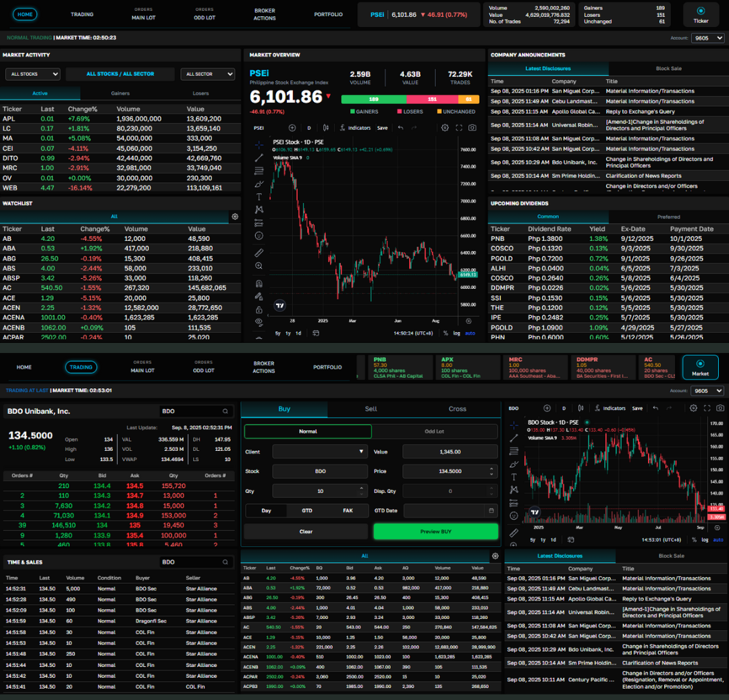Open Gainers tab in Market Activity
This screenshot has height=700, width=729.
click(x=120, y=94)
